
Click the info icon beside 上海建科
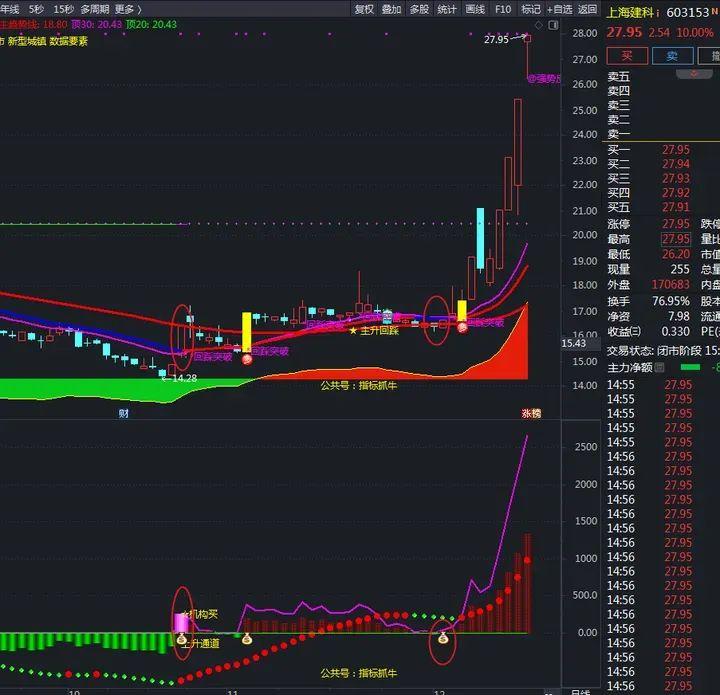point(658,13)
